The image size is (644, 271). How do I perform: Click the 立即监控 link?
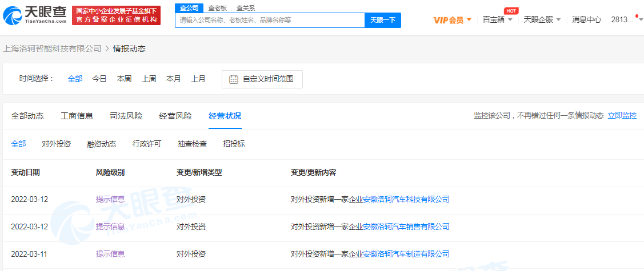(622, 116)
